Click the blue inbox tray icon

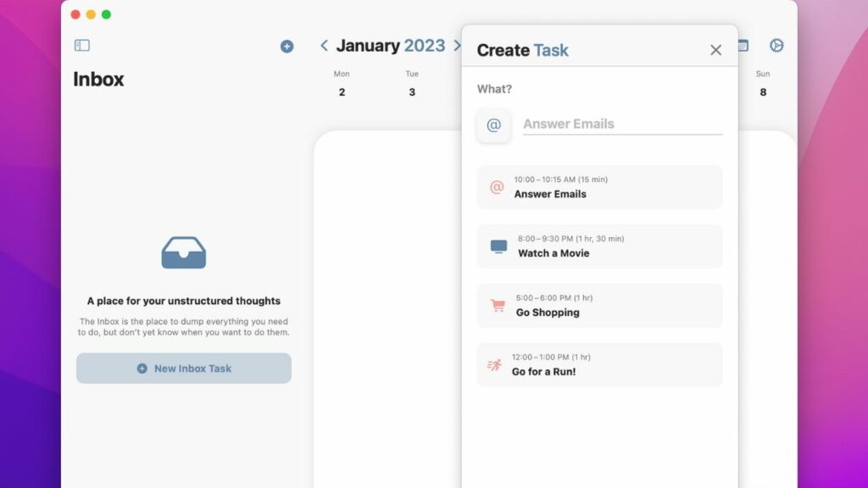click(x=184, y=252)
